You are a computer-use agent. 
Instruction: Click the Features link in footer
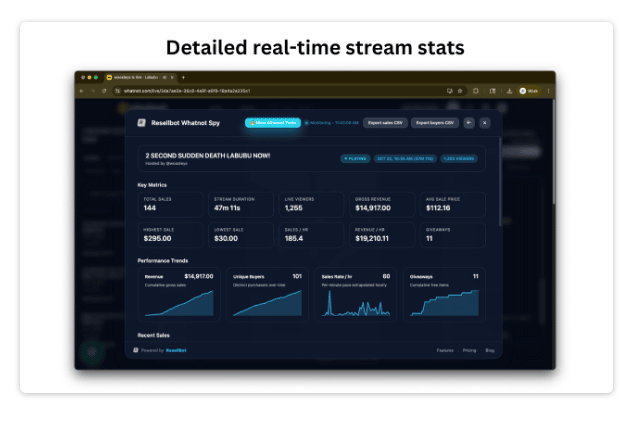445,350
